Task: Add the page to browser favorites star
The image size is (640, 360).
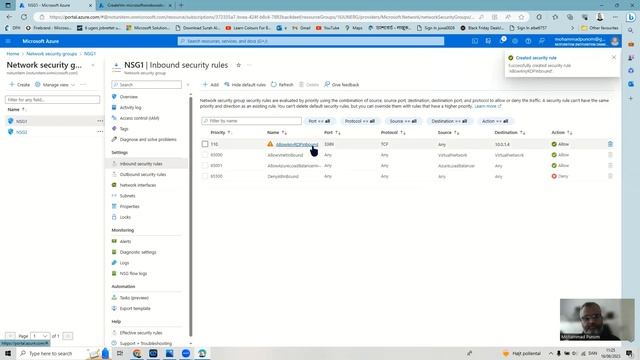Action: (x=521, y=17)
